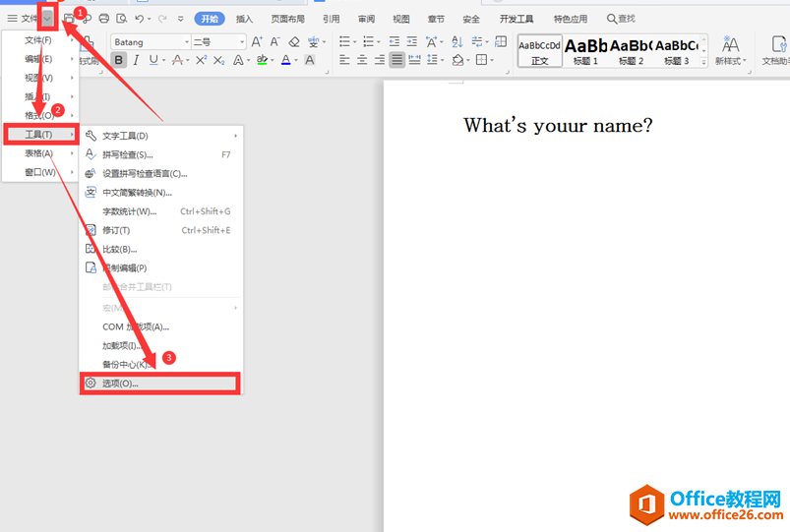
Task: Toggle the justify alignment button
Action: (x=396, y=60)
